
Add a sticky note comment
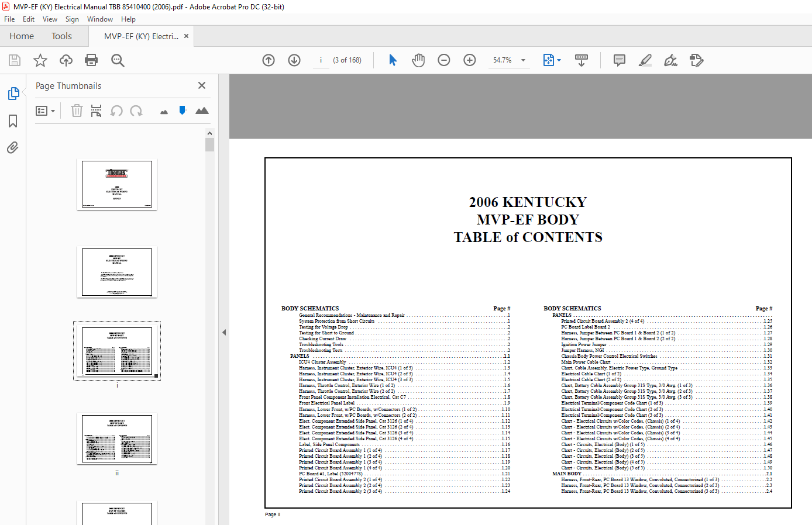620,60
